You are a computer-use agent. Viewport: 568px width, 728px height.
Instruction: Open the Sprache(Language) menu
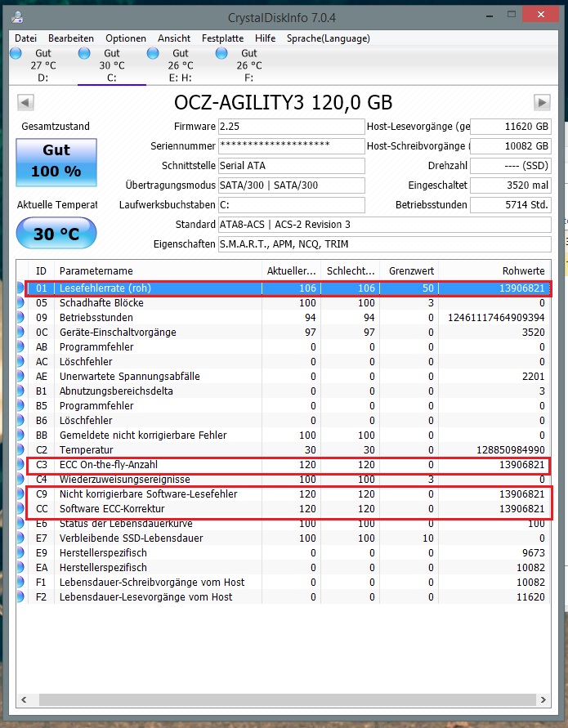coord(328,38)
